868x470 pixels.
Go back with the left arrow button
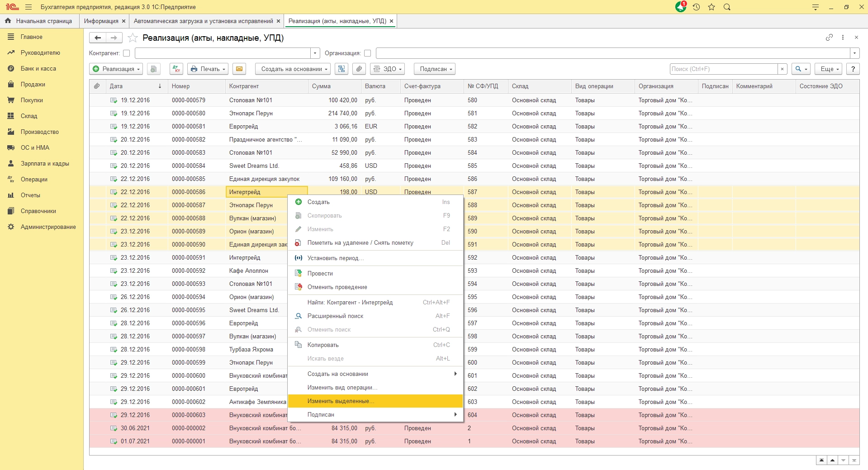[x=98, y=38]
